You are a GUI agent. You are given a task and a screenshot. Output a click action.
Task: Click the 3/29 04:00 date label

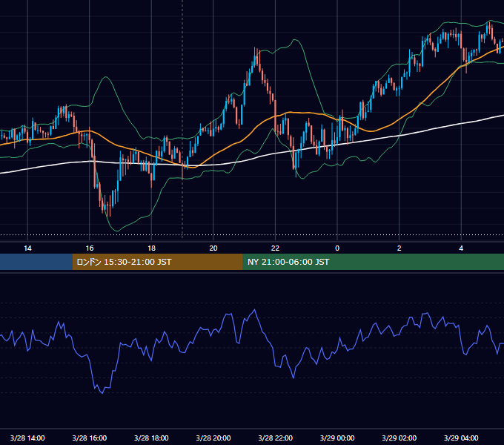[461, 438]
